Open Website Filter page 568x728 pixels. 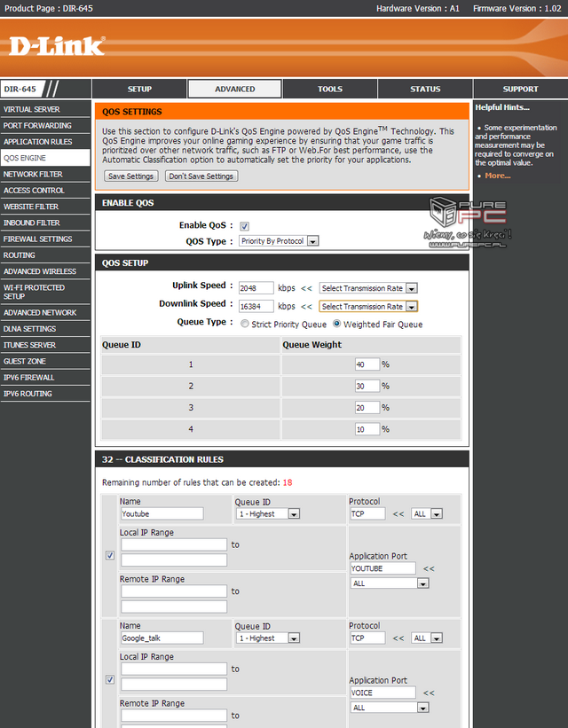[x=45, y=207]
